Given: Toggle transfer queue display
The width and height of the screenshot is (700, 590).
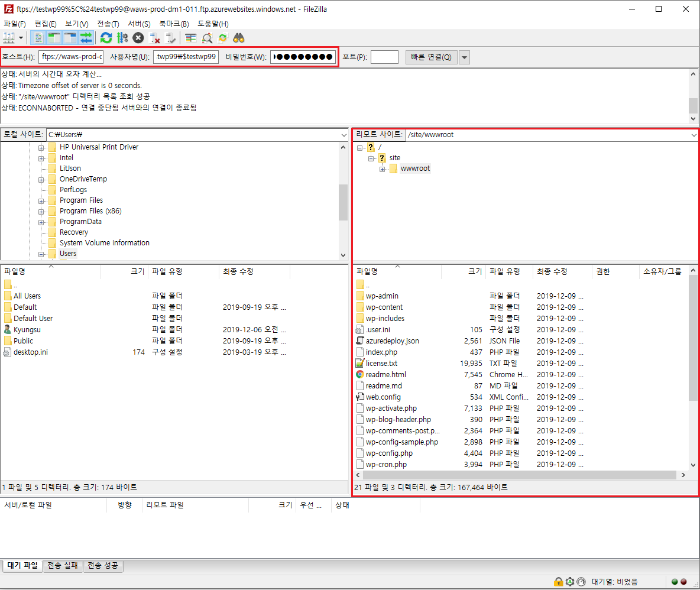Looking at the screenshot, I should pyautogui.click(x=86, y=38).
